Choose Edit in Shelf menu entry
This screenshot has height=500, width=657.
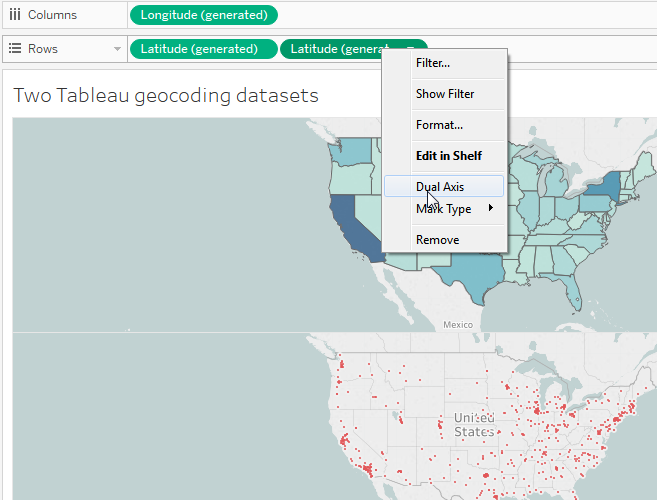click(x=448, y=156)
